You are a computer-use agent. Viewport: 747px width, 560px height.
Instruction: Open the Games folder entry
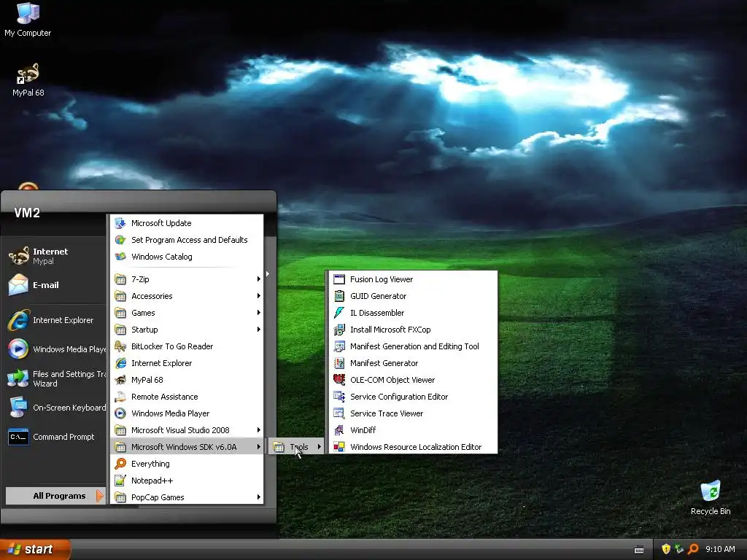[x=187, y=313]
